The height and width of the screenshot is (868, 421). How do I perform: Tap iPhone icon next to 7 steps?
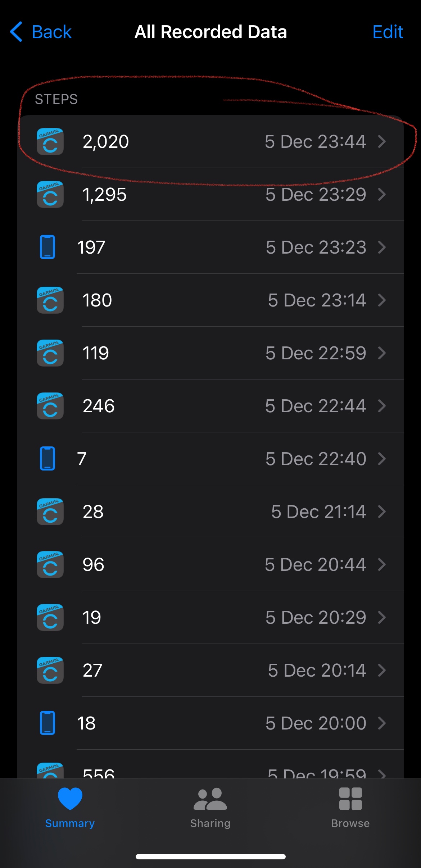tap(47, 459)
